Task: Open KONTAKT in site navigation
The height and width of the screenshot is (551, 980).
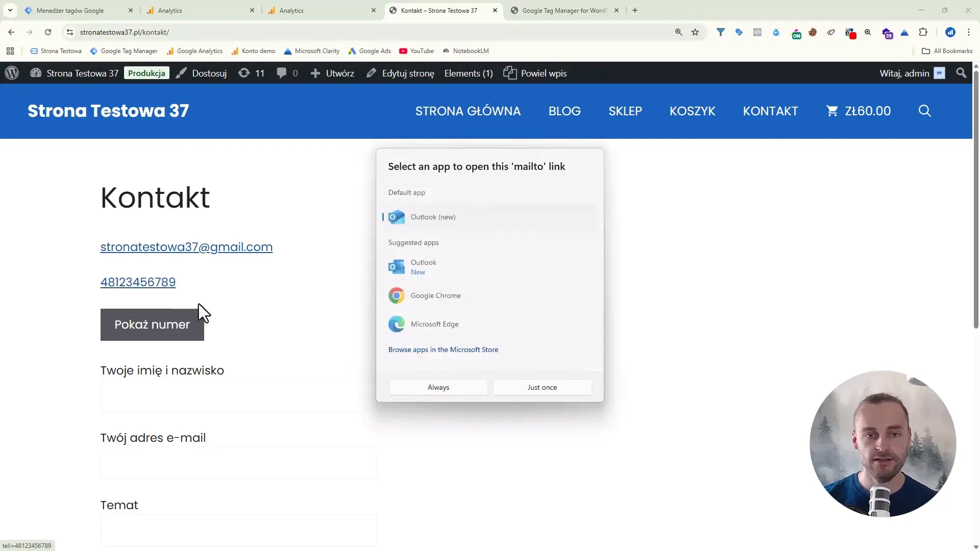Action: coord(770,111)
